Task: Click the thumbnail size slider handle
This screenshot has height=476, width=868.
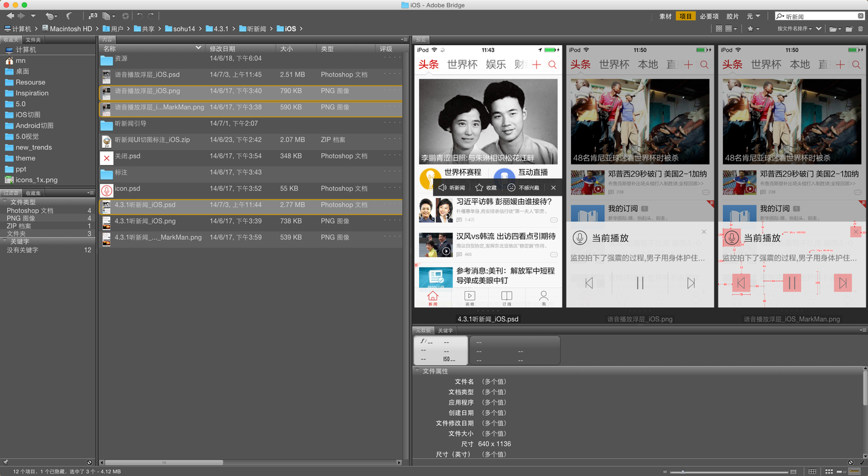Action: click(682, 471)
